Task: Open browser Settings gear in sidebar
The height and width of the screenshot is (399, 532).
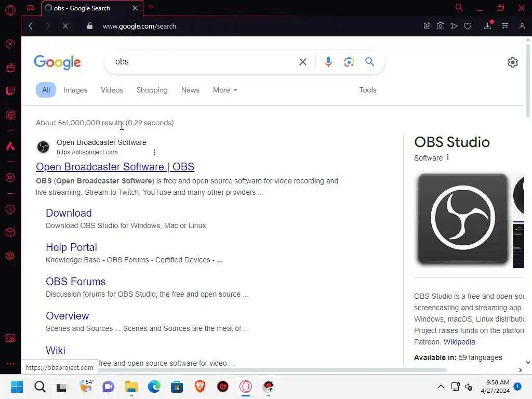Action: tap(10, 256)
